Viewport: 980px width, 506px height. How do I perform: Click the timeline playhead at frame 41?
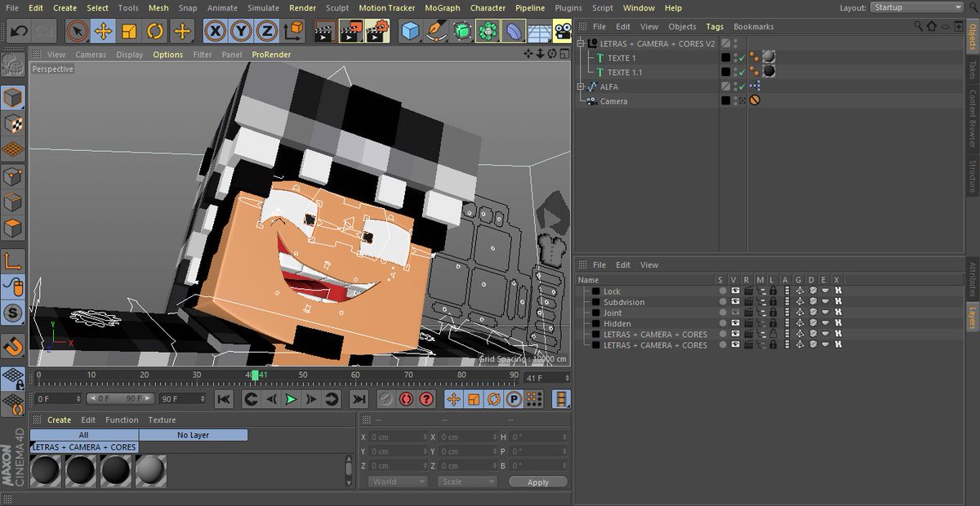[x=255, y=375]
